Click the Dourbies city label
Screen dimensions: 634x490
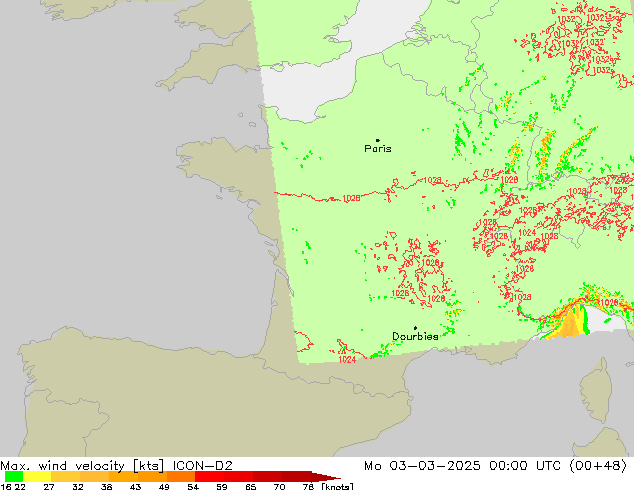[x=415, y=336]
